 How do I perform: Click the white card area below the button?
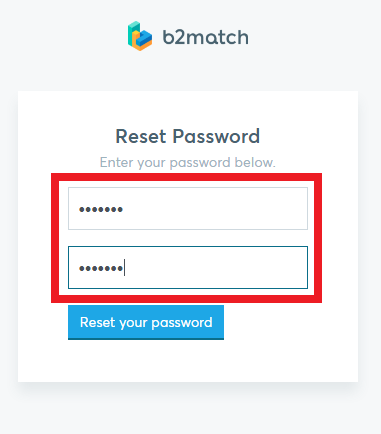[188, 361]
